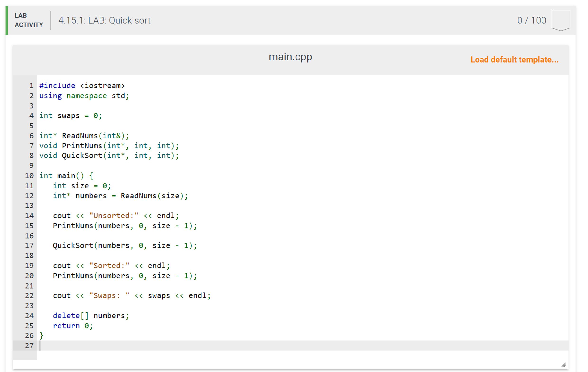Image resolution: width=588 pixels, height=372 pixels.
Task: Click the cout Unsorted statement on line 14
Action: (115, 216)
